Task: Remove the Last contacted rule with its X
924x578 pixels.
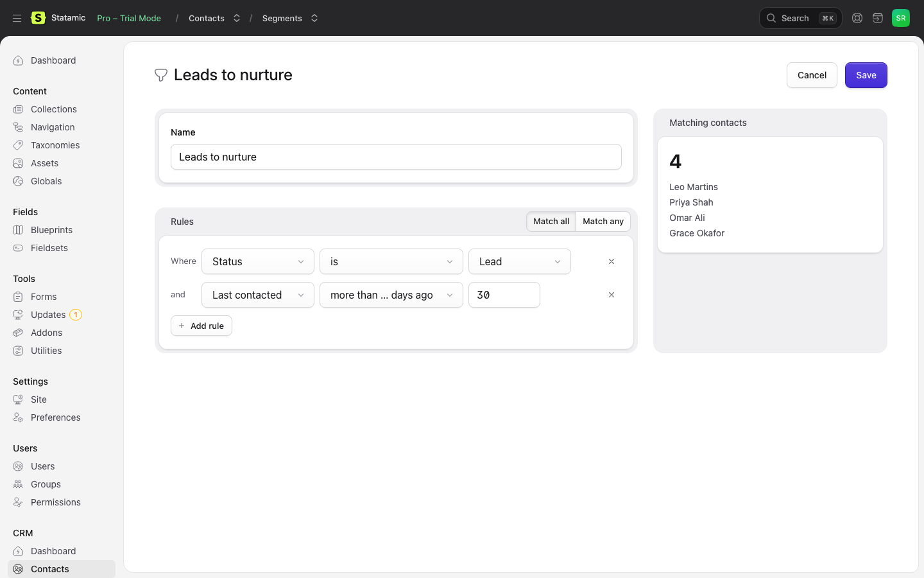Action: tap(612, 295)
